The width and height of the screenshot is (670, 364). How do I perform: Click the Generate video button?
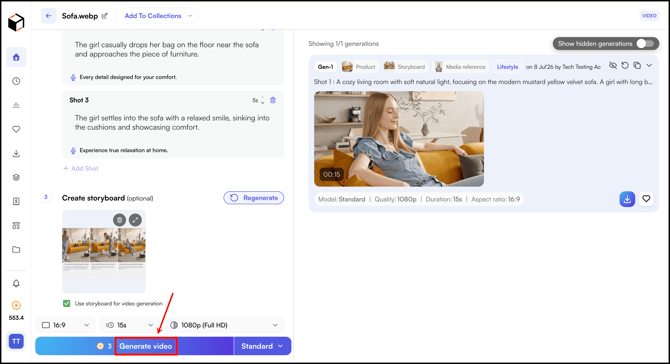click(146, 346)
